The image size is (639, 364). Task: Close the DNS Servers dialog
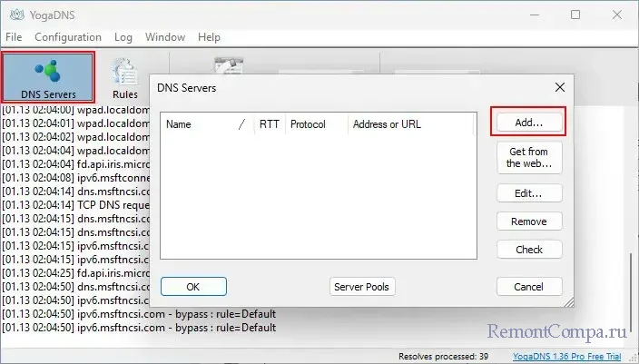click(x=560, y=88)
